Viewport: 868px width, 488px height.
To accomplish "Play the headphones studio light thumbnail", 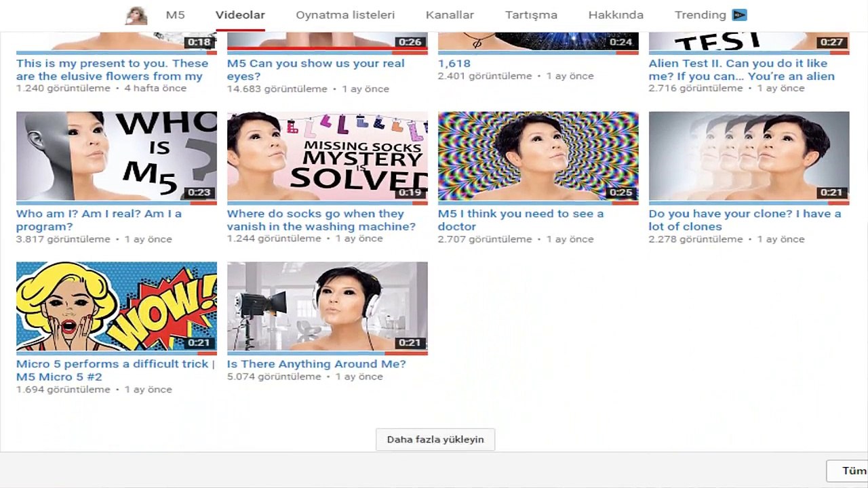I will 328,307.
